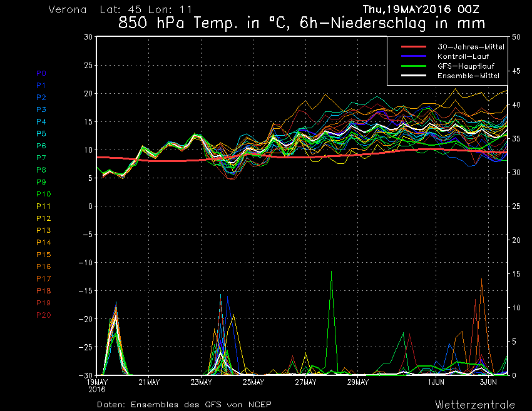
Task: Click the green GFS-Hauptlauf legend line sample
Action: [413, 66]
